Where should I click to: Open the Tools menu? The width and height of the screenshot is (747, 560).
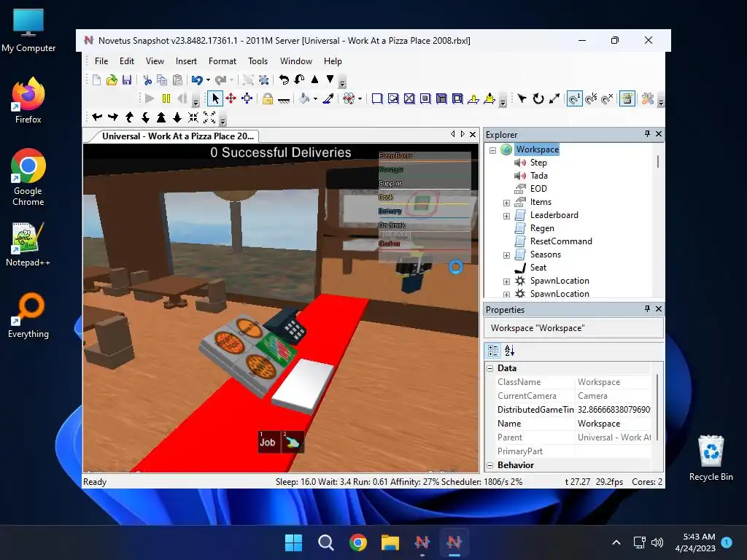coord(258,61)
